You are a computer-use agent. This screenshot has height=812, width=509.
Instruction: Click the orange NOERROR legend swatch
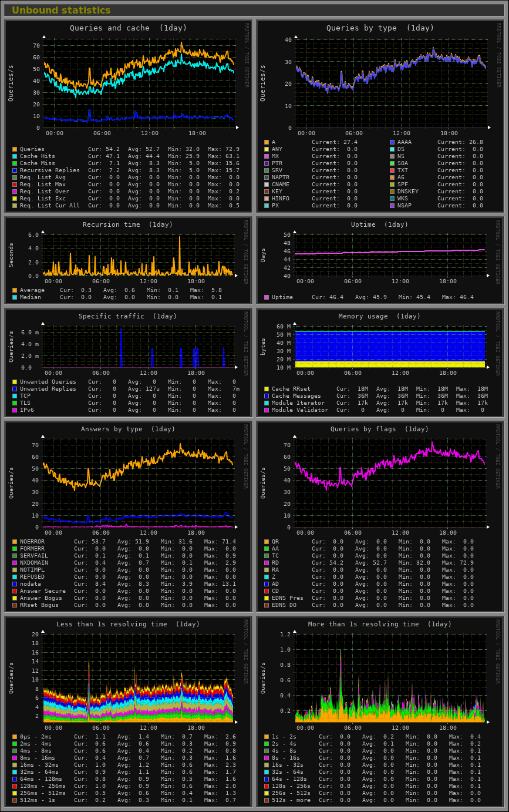point(15,542)
